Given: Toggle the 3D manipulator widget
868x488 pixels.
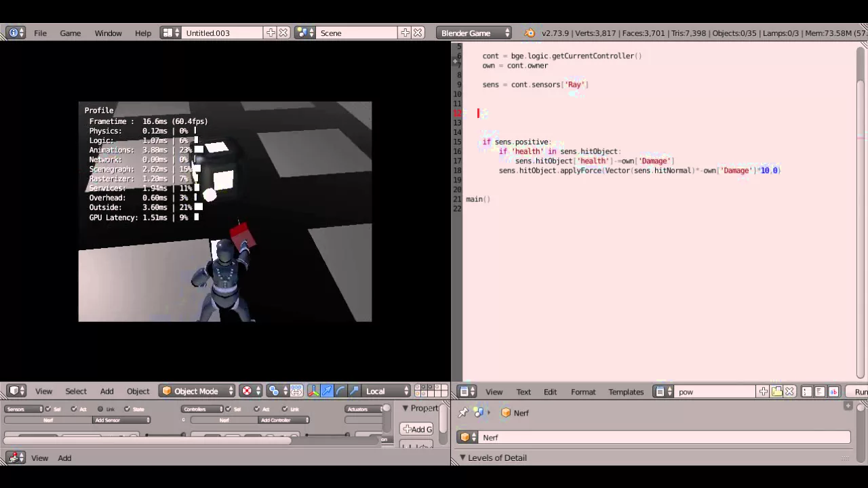Looking at the screenshot, I should coord(313,391).
